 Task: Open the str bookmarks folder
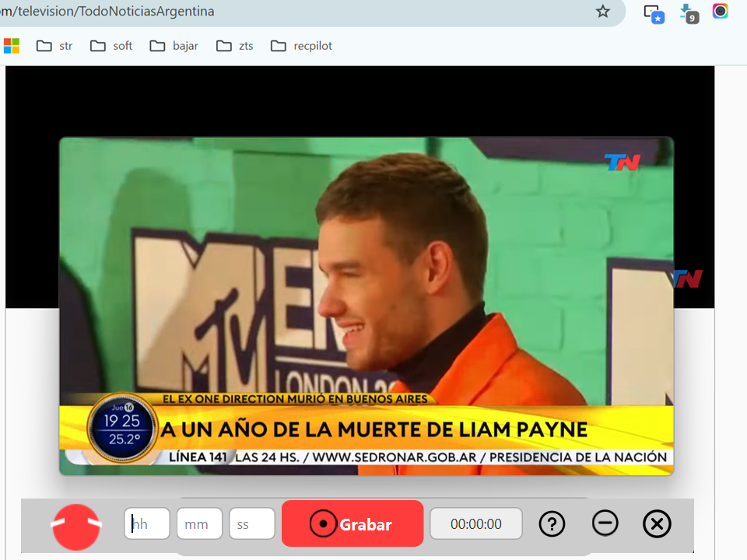click(x=54, y=46)
